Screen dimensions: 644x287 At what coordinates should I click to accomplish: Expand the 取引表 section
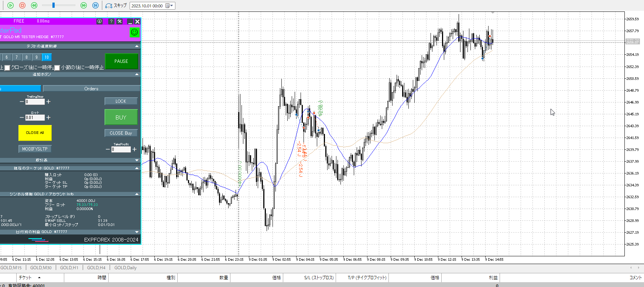point(137,160)
